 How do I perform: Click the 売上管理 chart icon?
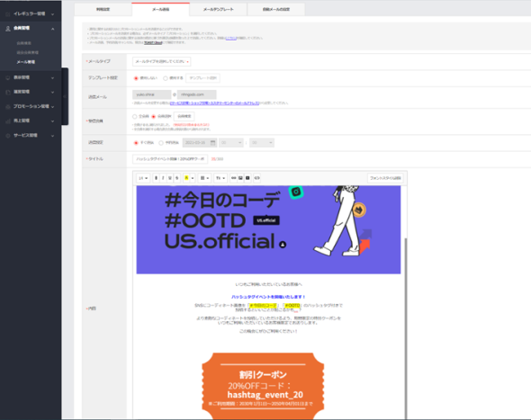[x=8, y=121]
